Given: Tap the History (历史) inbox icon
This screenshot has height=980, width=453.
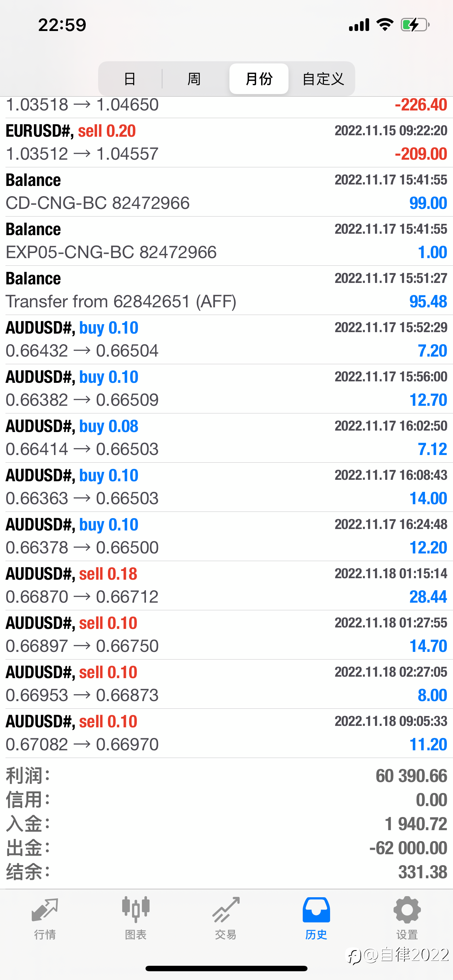Looking at the screenshot, I should [316, 910].
